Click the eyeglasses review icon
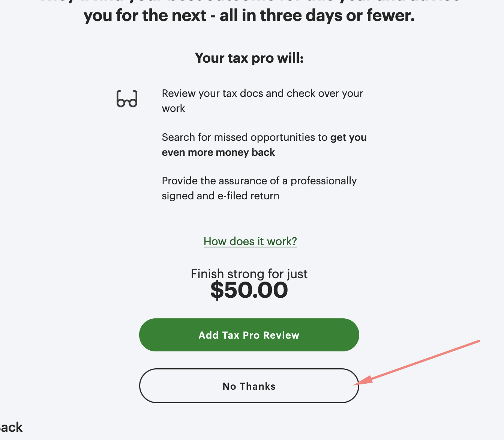 (127, 99)
